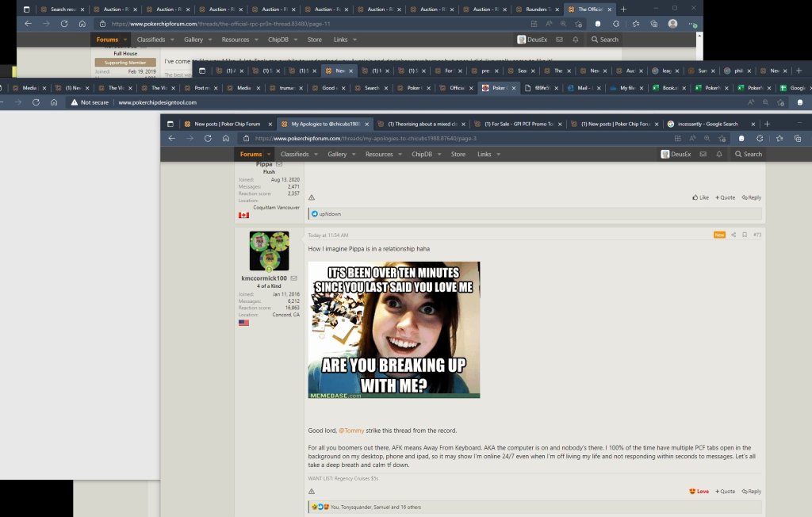Click the 'Today at 11:54 AM' post timestamp
Image resolution: width=812 pixels, height=517 pixels.
click(x=327, y=236)
